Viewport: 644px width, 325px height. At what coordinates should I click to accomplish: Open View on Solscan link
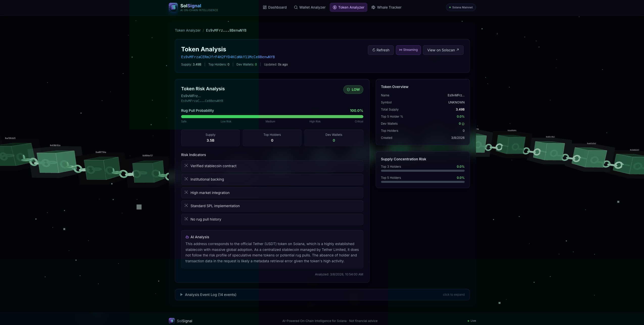tap(443, 50)
